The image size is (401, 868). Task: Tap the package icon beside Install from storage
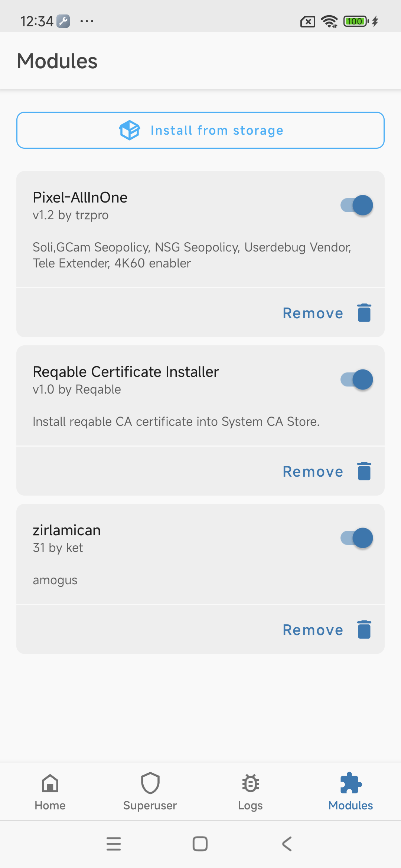tap(129, 130)
